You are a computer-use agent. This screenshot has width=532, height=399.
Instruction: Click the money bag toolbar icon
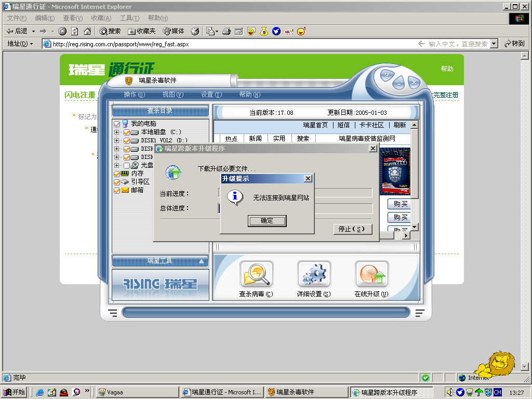263,31
